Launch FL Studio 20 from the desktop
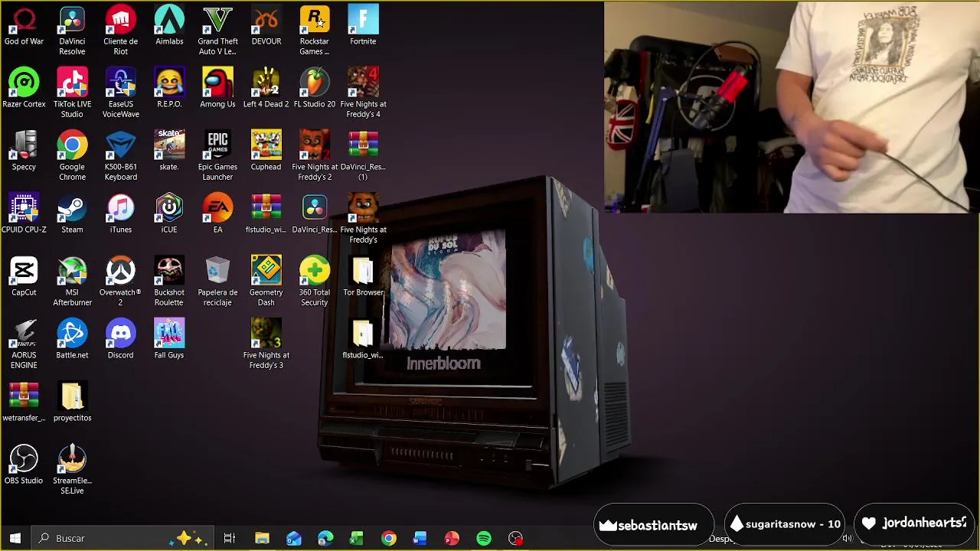This screenshot has height=551, width=980. [314, 89]
